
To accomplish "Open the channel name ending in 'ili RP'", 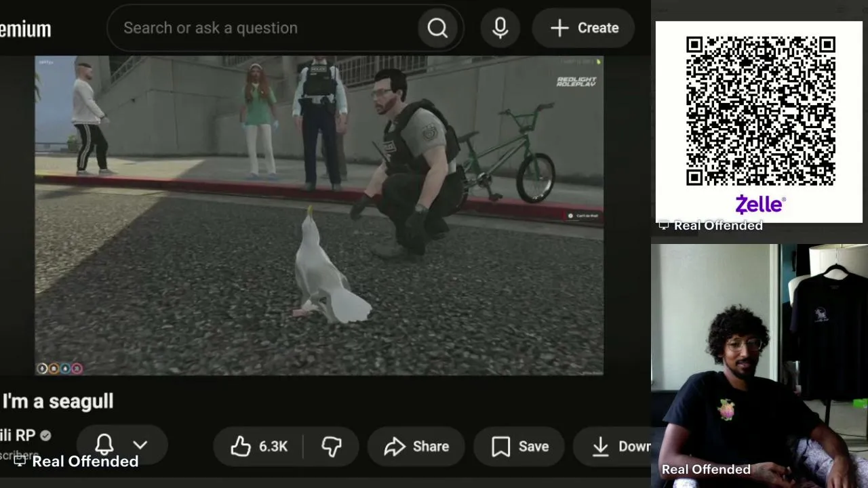I will (x=18, y=435).
